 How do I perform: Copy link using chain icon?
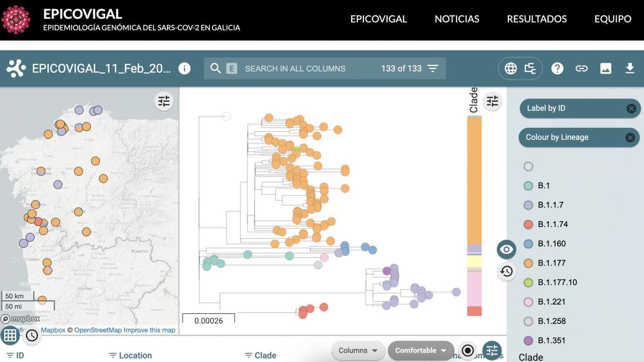(x=581, y=69)
